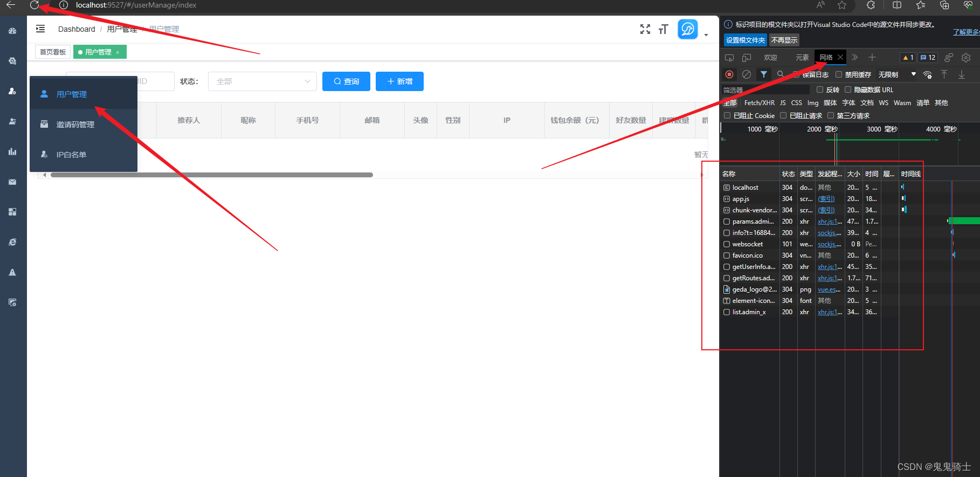Toggle the network filter funnel icon

point(764,74)
